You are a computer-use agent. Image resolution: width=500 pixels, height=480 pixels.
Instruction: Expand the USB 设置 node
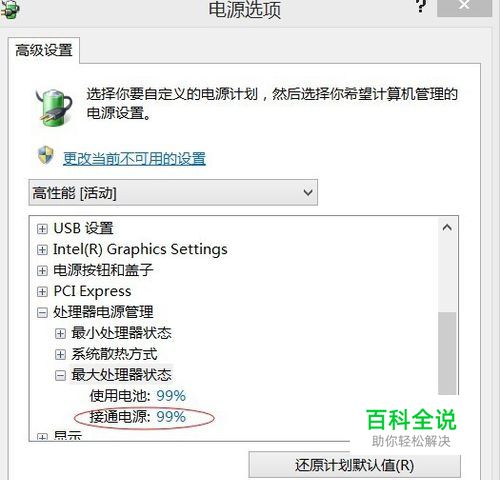point(42,229)
